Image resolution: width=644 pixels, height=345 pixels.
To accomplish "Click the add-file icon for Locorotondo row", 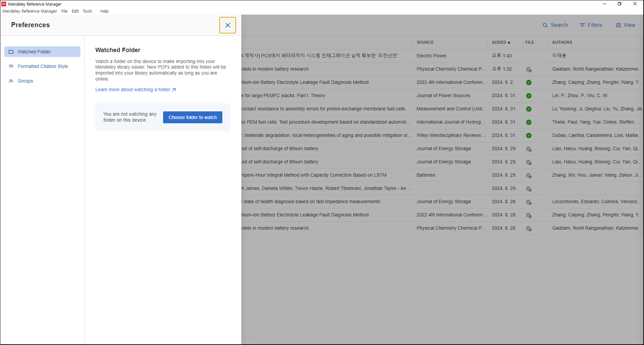I will coord(529,202).
